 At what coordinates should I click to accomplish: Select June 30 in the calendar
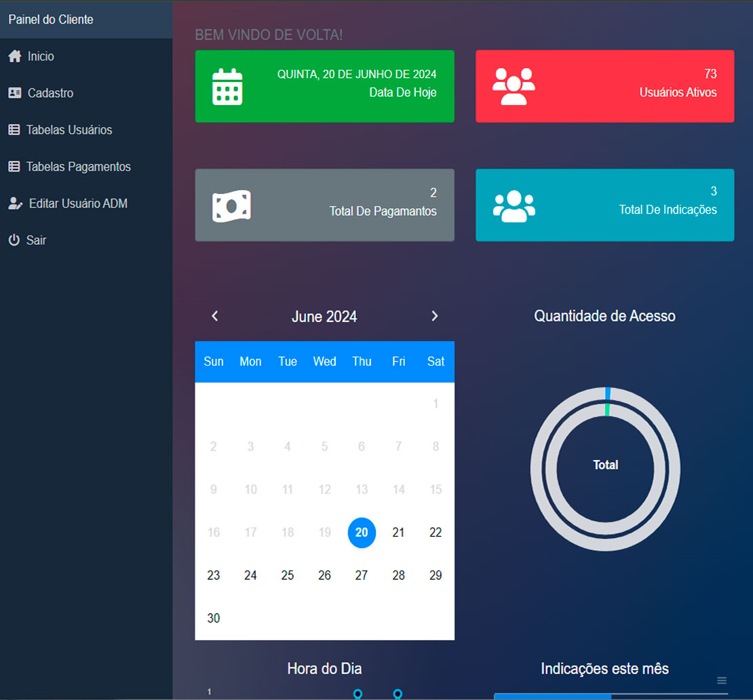[x=214, y=618]
